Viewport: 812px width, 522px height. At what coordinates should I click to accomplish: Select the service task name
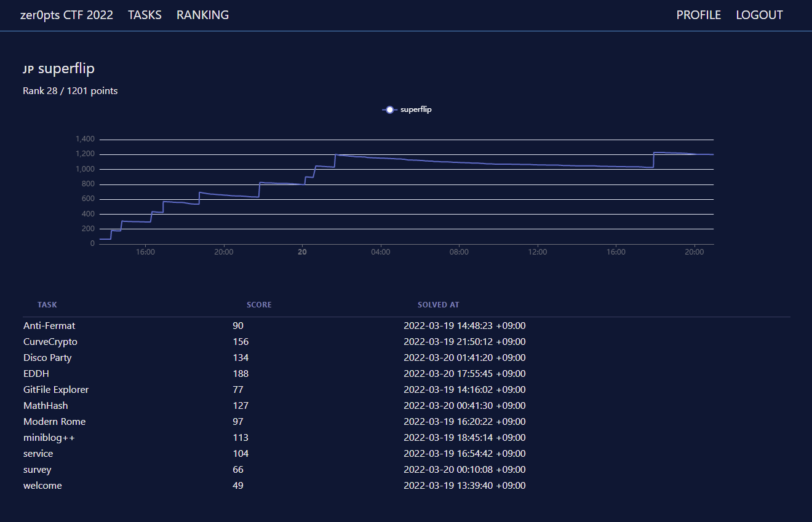(38, 454)
